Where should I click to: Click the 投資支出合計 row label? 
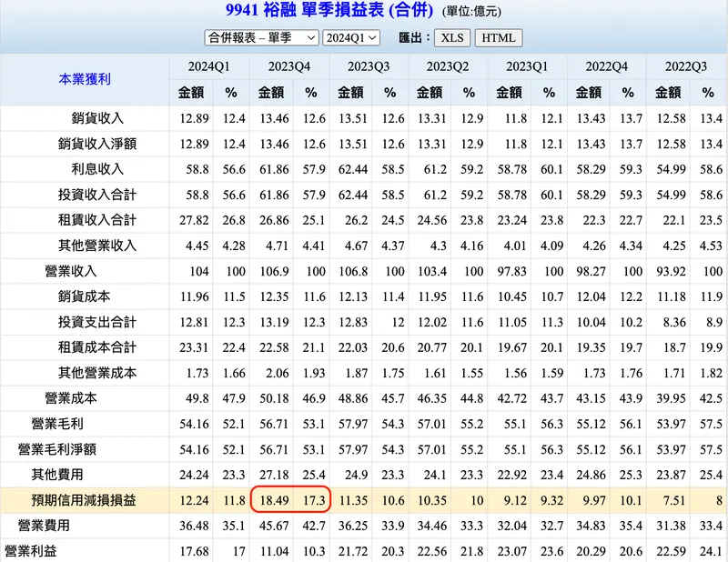pos(97,322)
